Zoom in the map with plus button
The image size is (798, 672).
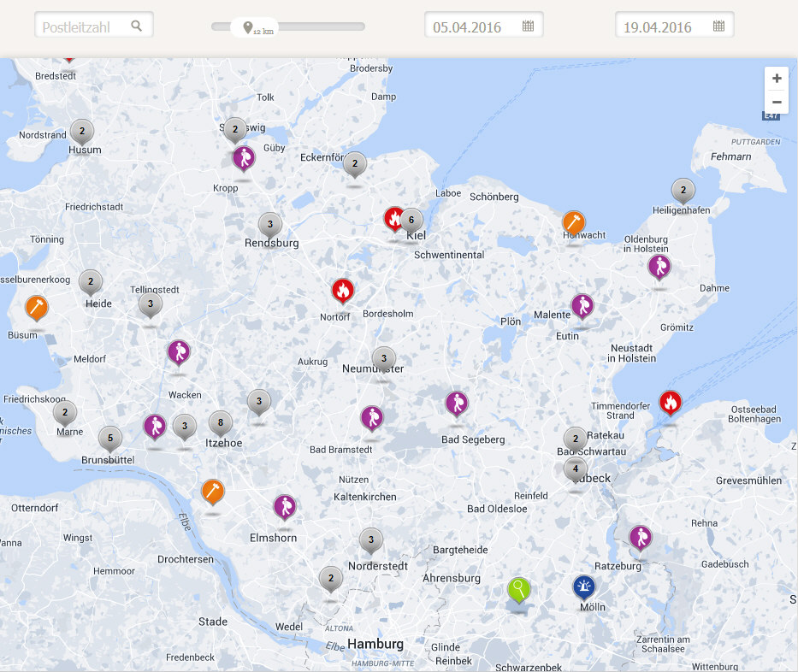[x=776, y=79]
